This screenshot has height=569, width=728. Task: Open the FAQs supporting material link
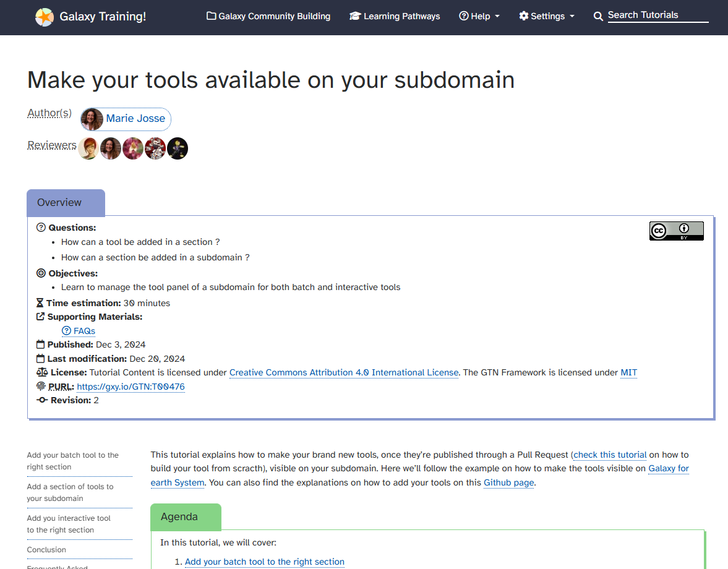pos(84,331)
